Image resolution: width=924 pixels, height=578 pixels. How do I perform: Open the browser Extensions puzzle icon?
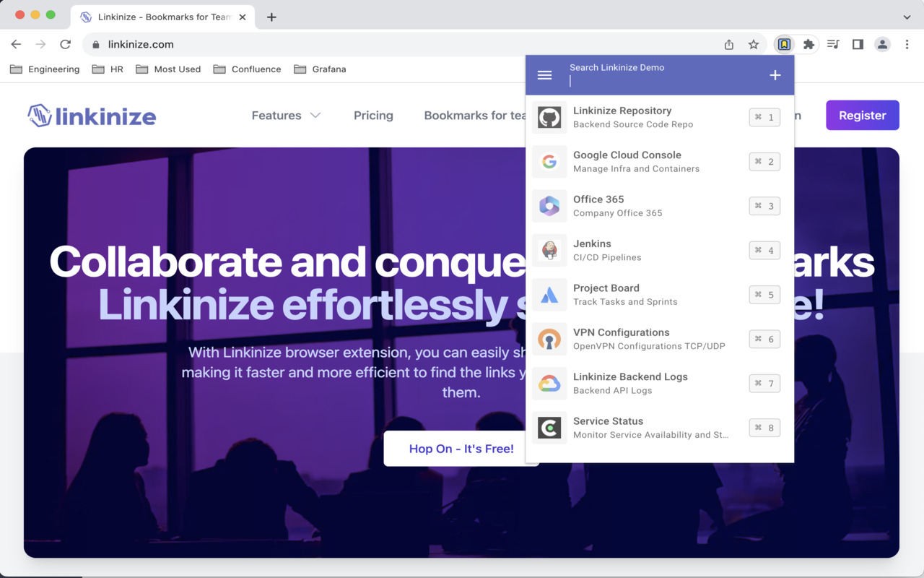coord(808,45)
